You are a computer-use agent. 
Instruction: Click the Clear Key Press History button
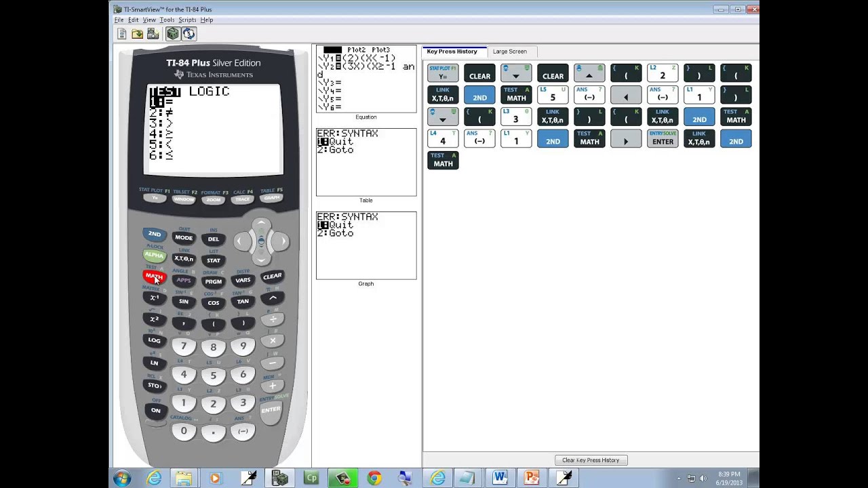(x=591, y=460)
